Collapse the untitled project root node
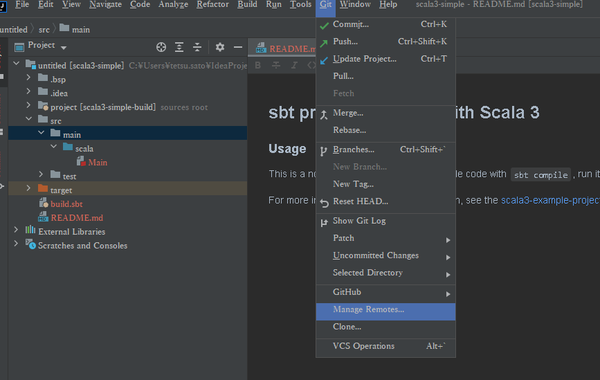Viewport: 600px width, 380px height. [x=16, y=64]
